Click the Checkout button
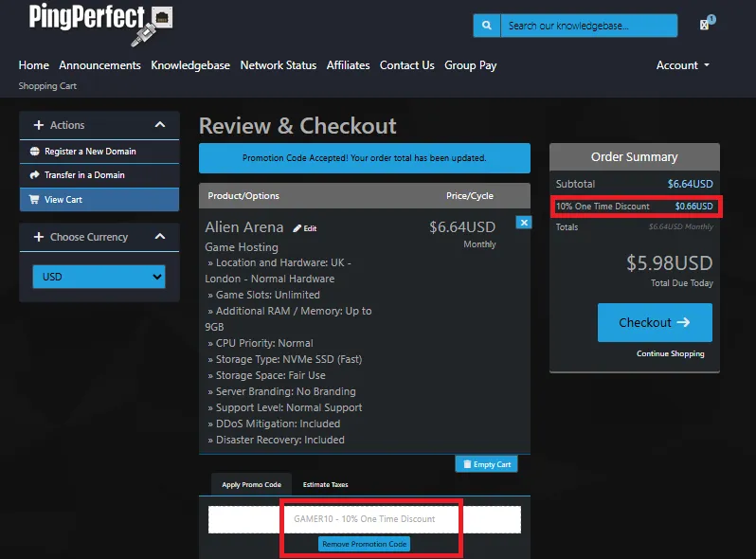 coord(655,323)
